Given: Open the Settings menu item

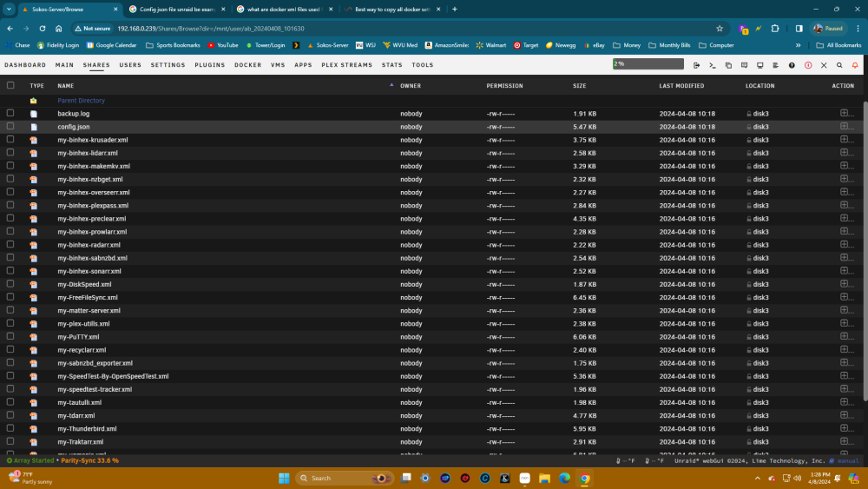Looking at the screenshot, I should click(168, 65).
